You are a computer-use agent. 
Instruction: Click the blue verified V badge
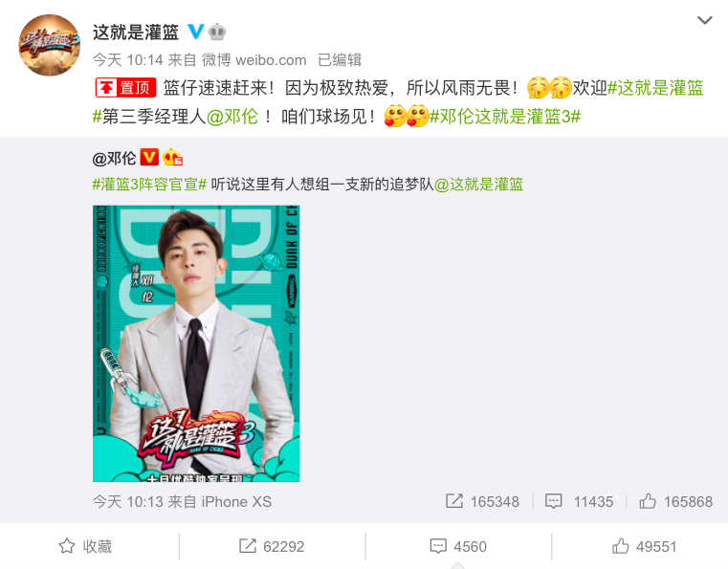196,32
